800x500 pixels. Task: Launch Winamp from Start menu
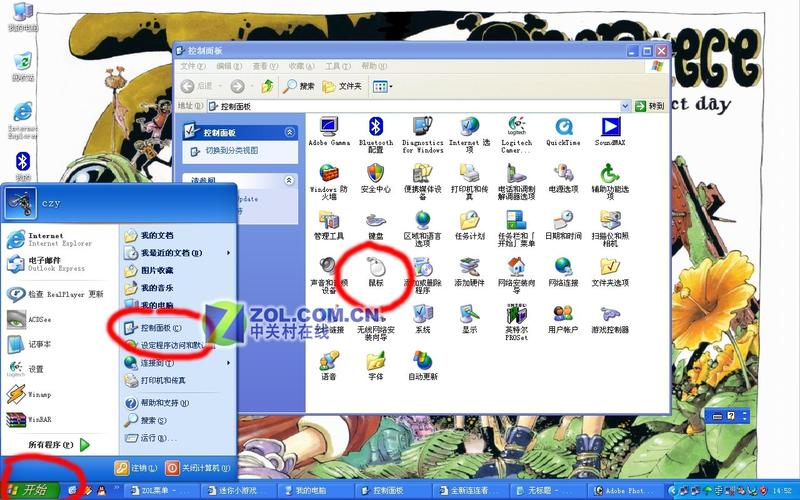pos(29,394)
